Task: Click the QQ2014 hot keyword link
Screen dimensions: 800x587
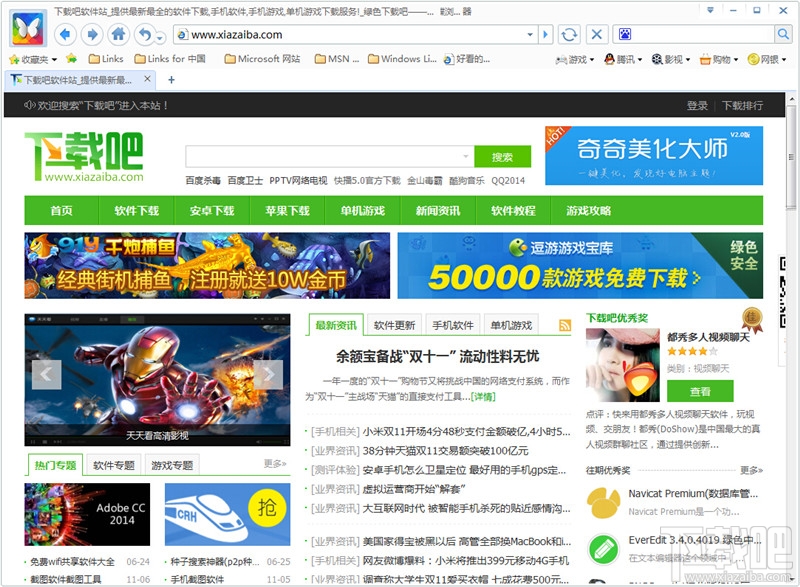Action: 508,181
